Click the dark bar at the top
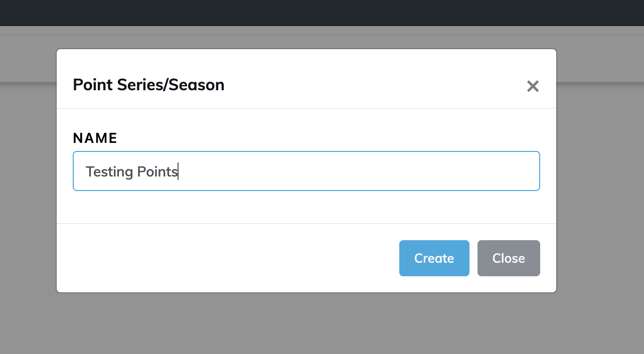This screenshot has width=644, height=354. tap(321, 13)
